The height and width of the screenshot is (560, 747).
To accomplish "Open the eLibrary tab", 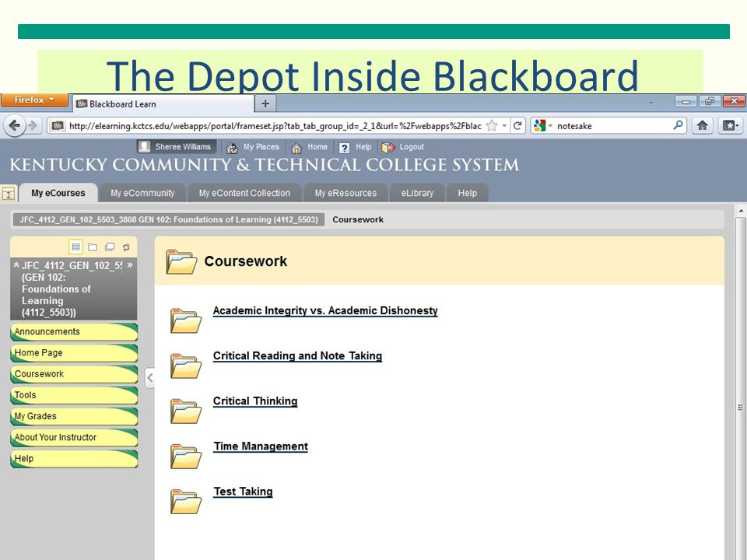I will [417, 193].
